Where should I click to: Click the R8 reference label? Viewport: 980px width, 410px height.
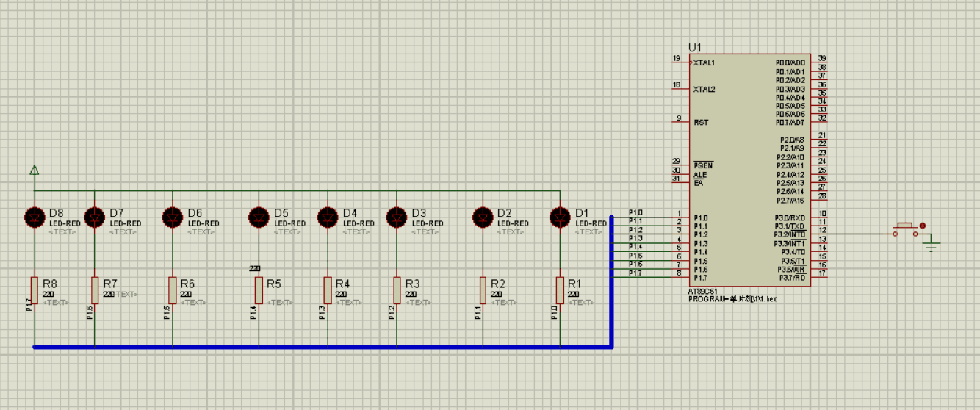pos(49,284)
